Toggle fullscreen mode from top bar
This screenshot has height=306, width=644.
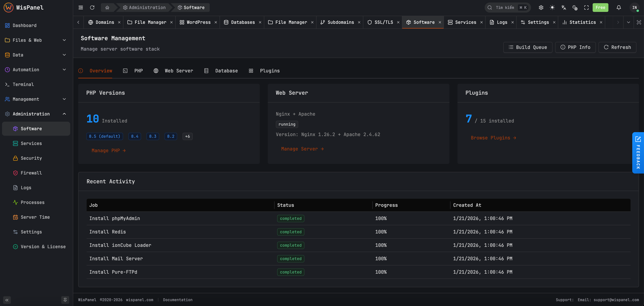coord(587,8)
